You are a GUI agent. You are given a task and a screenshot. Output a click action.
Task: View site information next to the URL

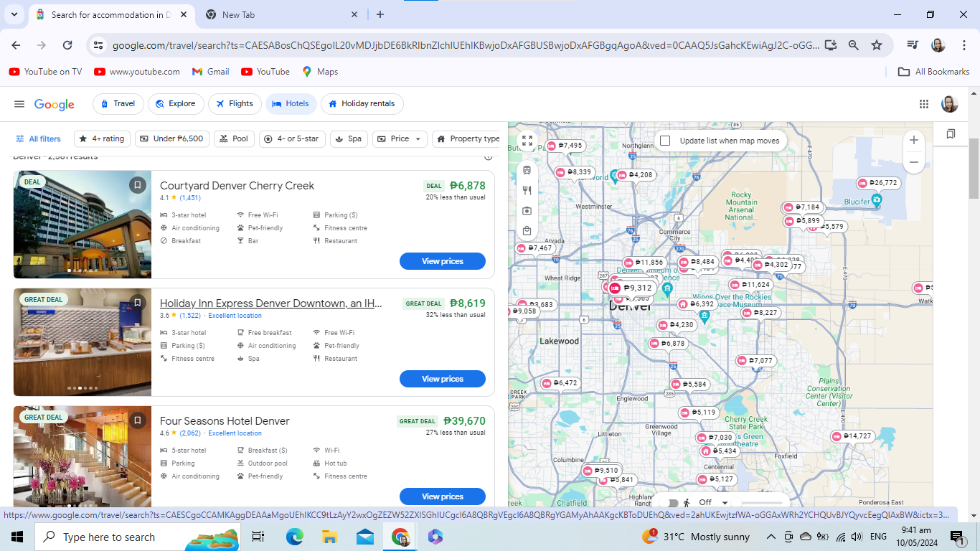98,45
